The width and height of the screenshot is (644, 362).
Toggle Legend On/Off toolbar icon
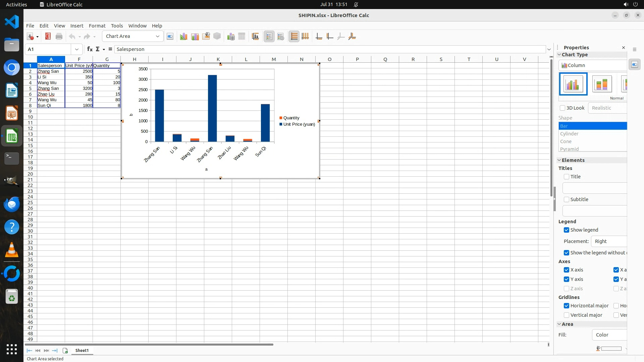point(269,37)
